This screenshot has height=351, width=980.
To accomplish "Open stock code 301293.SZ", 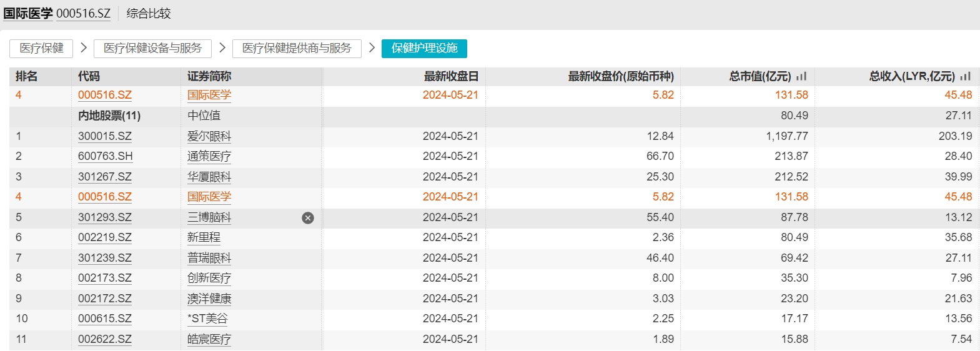I will pyautogui.click(x=105, y=217).
